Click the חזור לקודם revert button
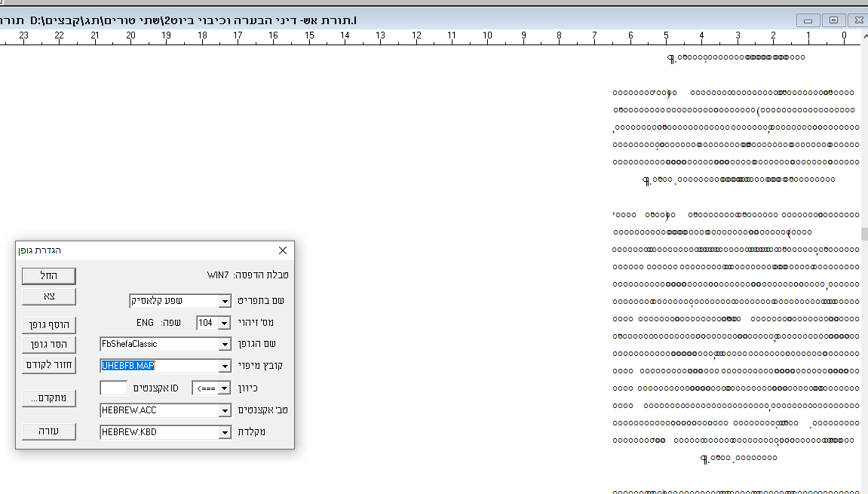Viewport: 868px width, 494px height. [x=49, y=365]
